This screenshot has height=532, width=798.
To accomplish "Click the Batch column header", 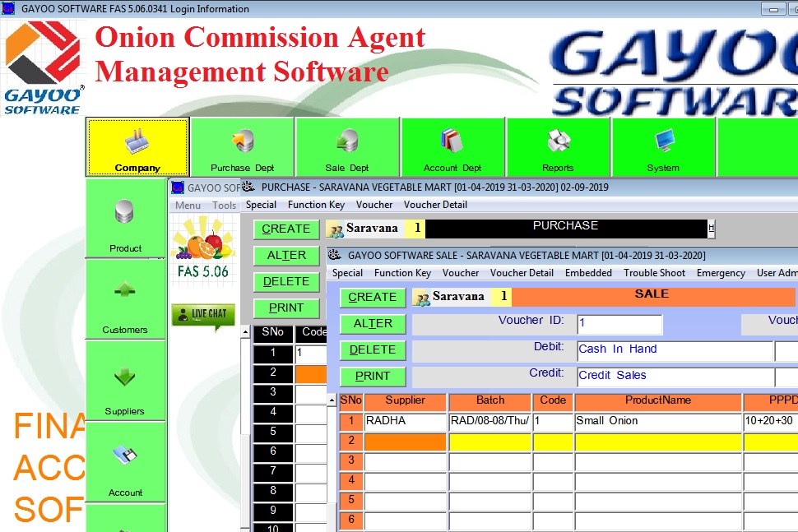I will [490, 401].
